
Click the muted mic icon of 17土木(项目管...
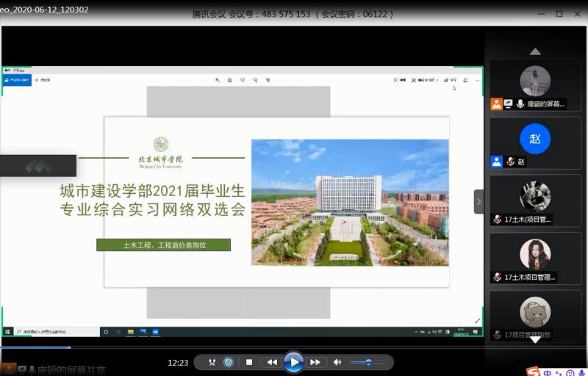[x=498, y=220]
